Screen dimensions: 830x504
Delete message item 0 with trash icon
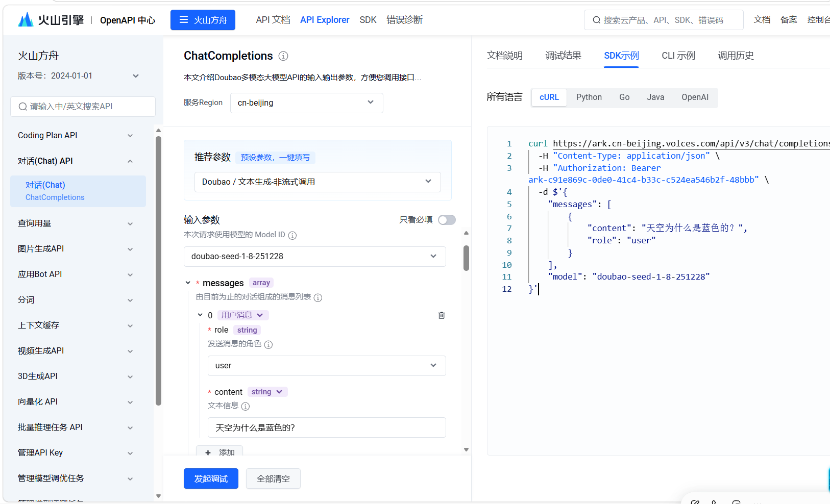click(442, 315)
